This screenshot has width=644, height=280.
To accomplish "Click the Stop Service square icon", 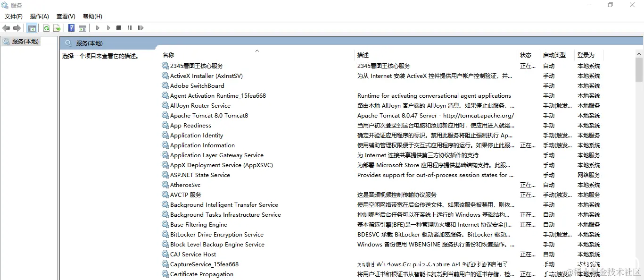I will click(119, 28).
